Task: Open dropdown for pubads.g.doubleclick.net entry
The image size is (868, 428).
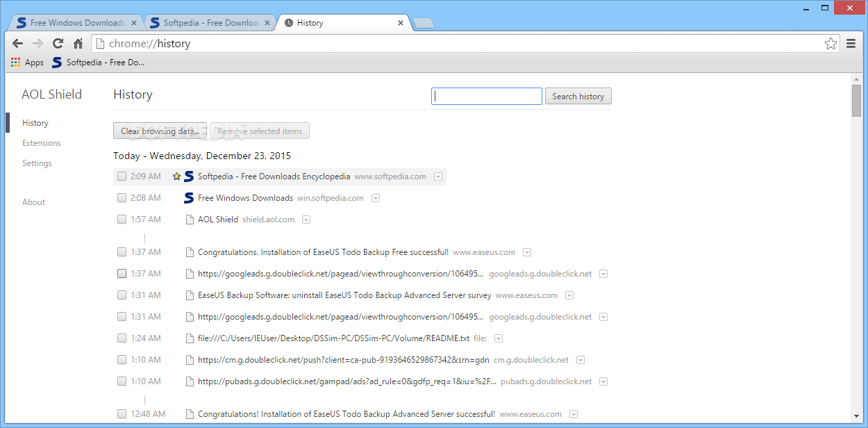Action: pos(603,381)
